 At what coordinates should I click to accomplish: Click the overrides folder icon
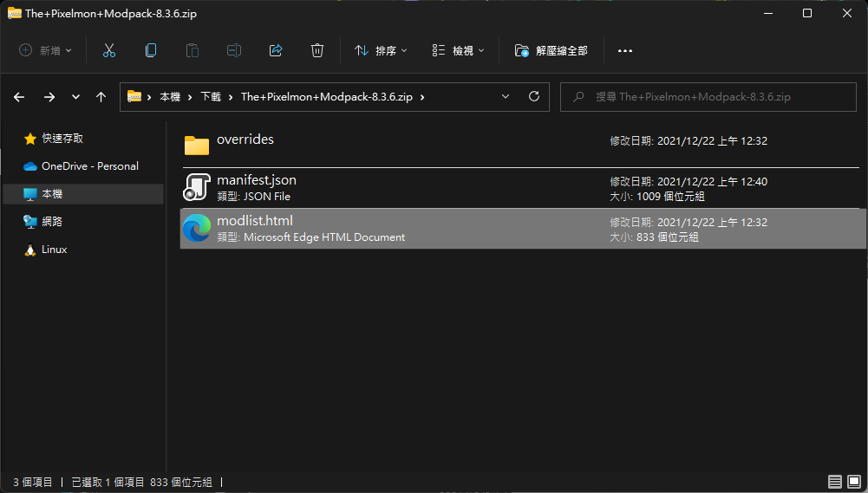click(x=197, y=146)
